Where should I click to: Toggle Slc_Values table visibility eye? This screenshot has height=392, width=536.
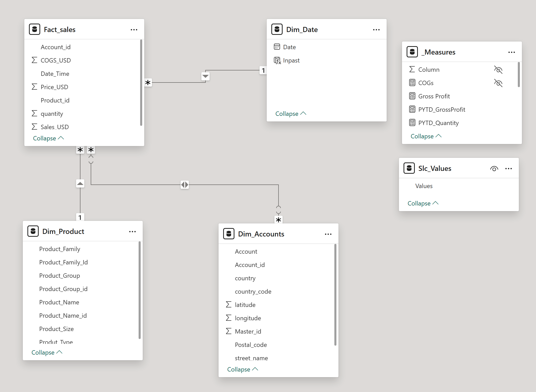tap(494, 169)
